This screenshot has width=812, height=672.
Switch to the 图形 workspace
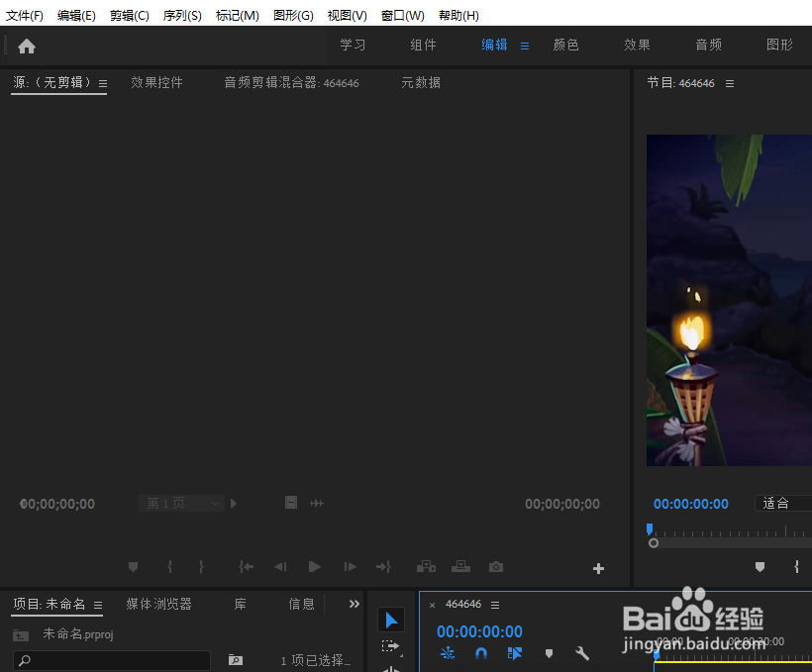click(779, 46)
